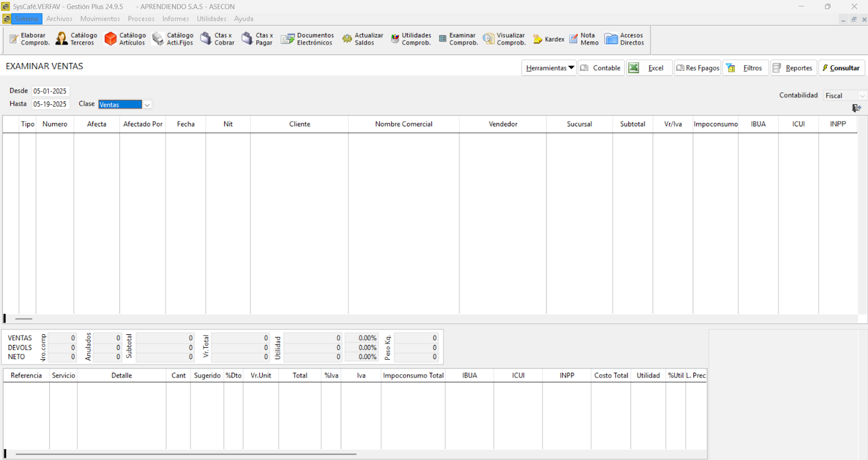Expand the Contabilidad Fiscal combo box

861,96
